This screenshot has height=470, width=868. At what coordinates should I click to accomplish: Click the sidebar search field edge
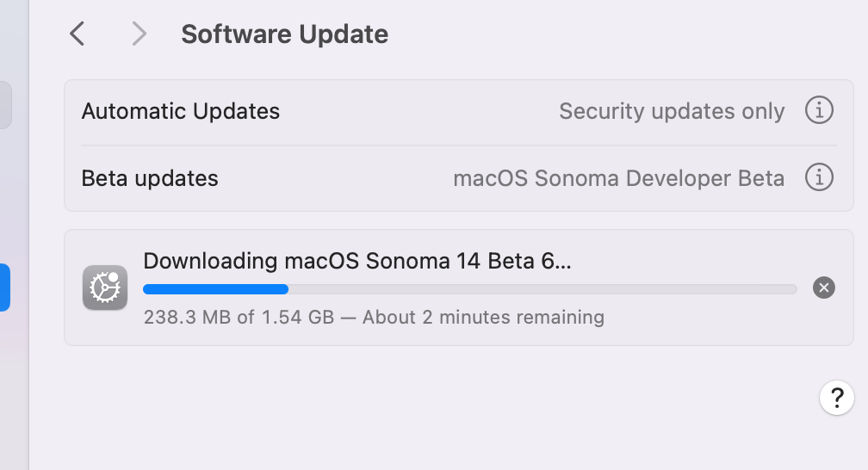(4, 105)
